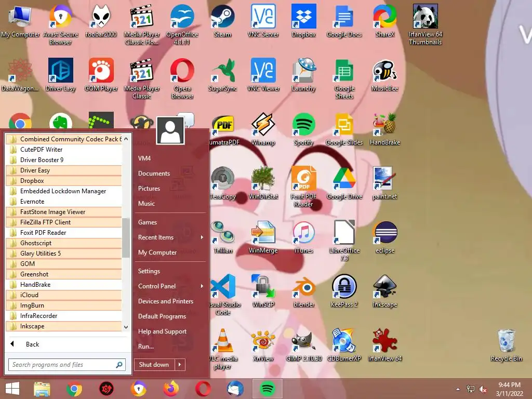Launch Opera Browser desktop shortcut
The height and width of the screenshot is (399, 532).
click(x=182, y=79)
